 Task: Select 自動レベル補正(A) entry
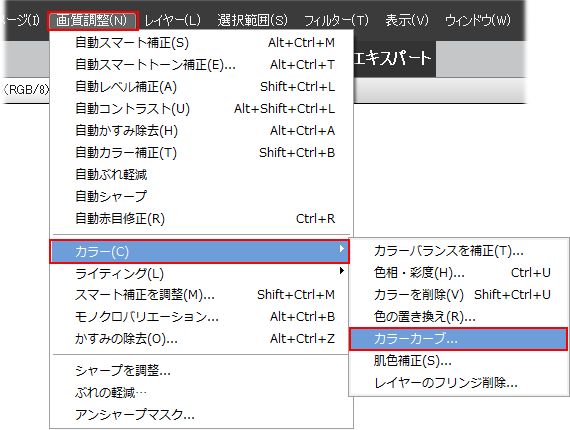point(201,87)
